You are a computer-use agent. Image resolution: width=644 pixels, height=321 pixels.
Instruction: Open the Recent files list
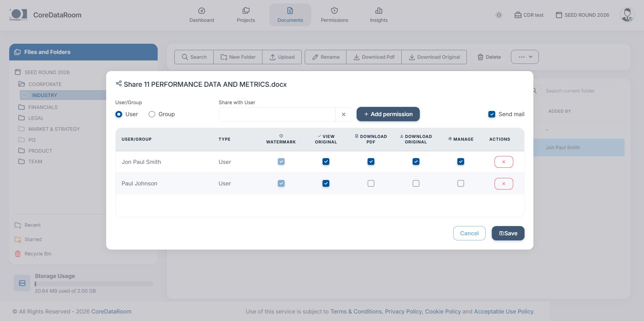click(28, 225)
